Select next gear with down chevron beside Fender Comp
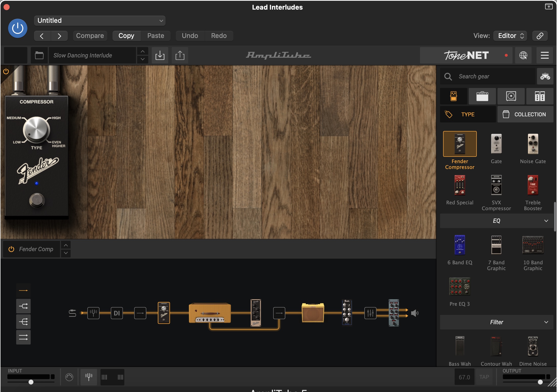Viewport: 557px width, 392px height. 66,253
